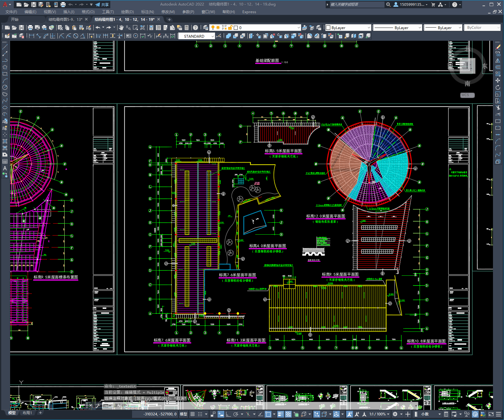Viewport: 504px width, 420px height.
Task: Click the 模型 model space button in status bar
Action: pyautogui.click(x=184, y=414)
